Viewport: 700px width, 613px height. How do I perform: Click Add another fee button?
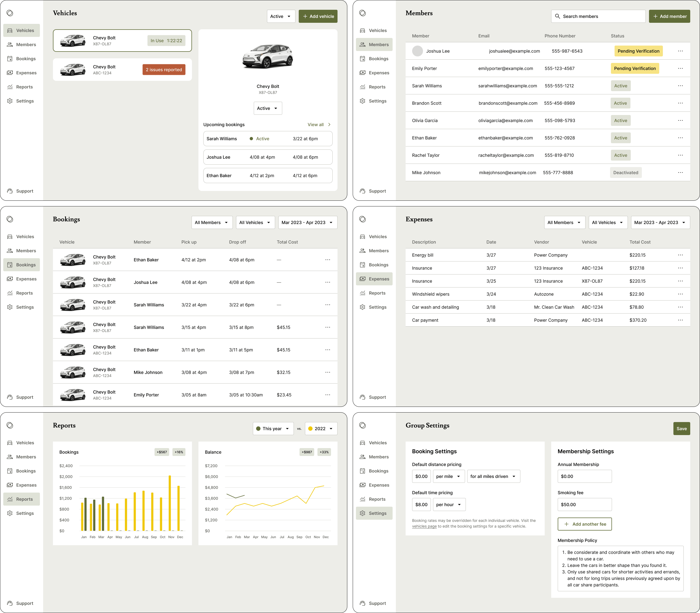(585, 524)
